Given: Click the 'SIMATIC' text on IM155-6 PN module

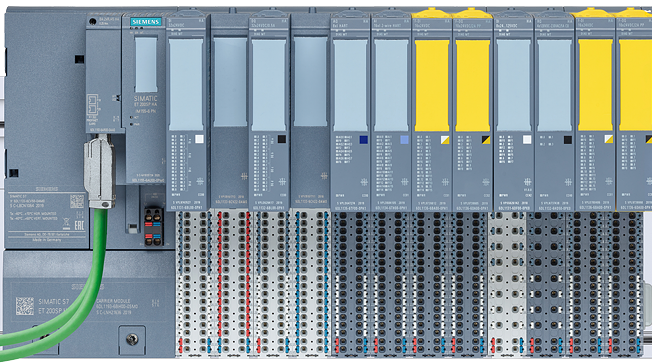Looking at the screenshot, I should tap(146, 99).
